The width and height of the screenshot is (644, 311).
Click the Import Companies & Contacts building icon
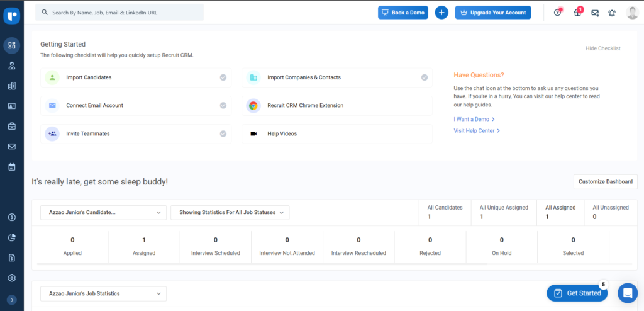[253, 77]
